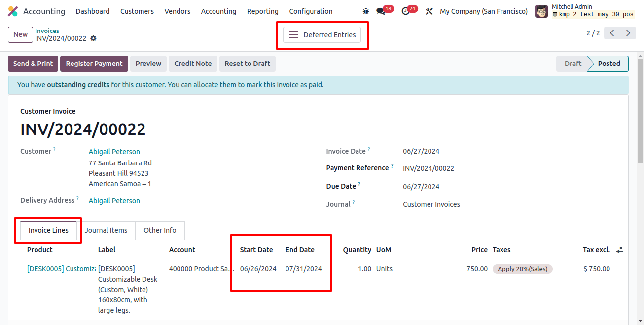Open Abigail Peterson customer link

tap(114, 152)
